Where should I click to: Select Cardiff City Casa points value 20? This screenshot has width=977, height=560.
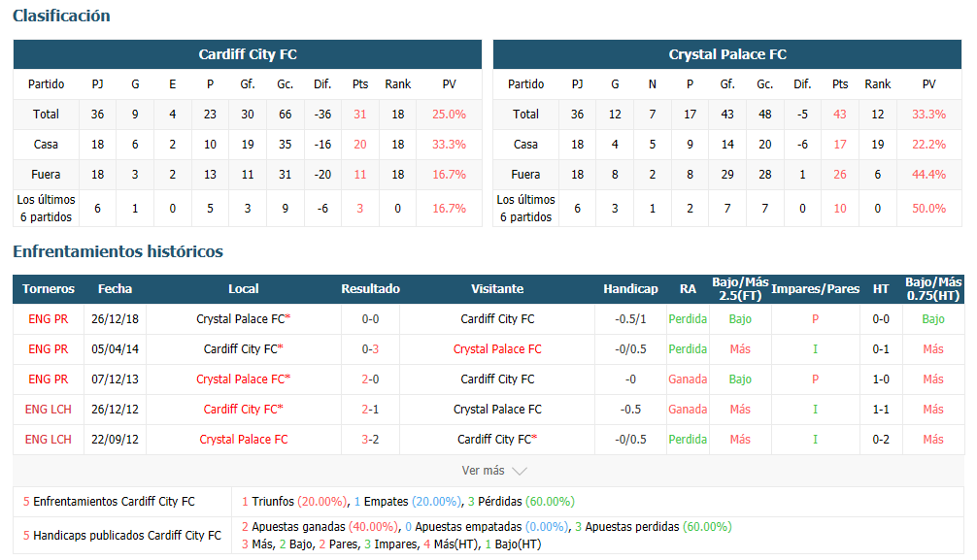(359, 145)
